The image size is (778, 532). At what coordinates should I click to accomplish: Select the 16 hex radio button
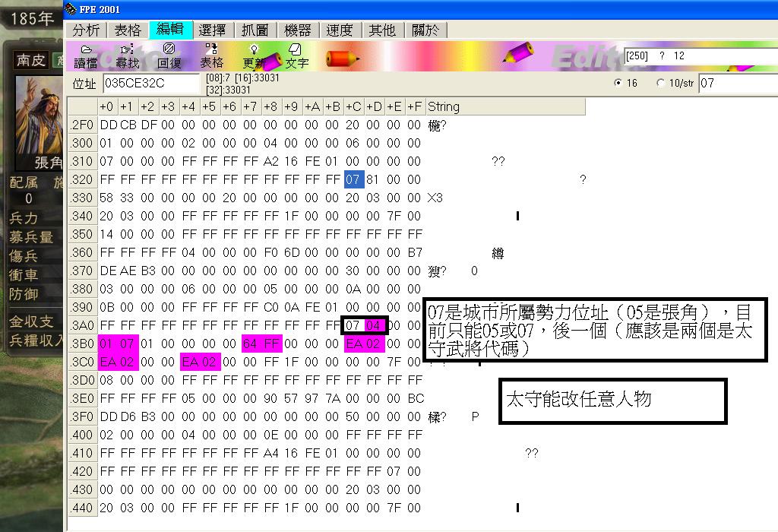[618, 83]
